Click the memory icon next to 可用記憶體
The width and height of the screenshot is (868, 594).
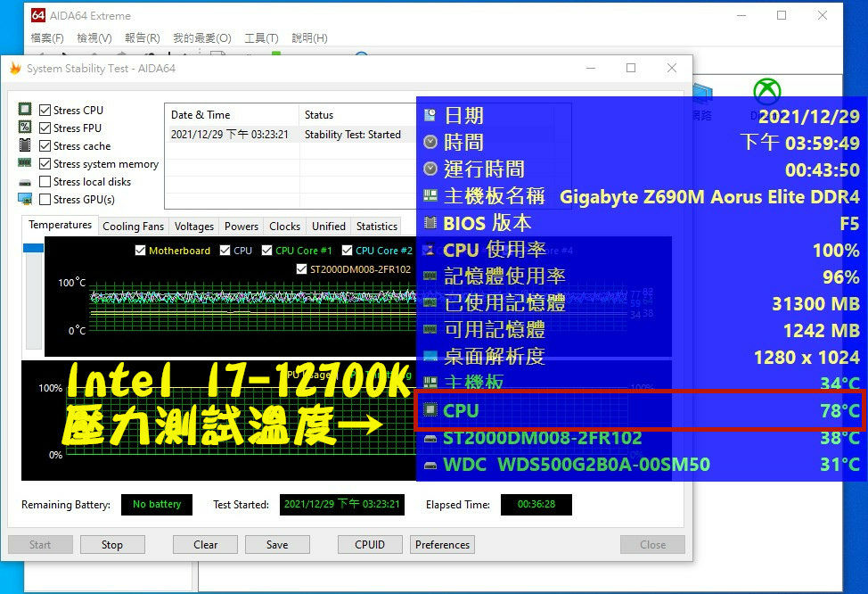(x=430, y=329)
